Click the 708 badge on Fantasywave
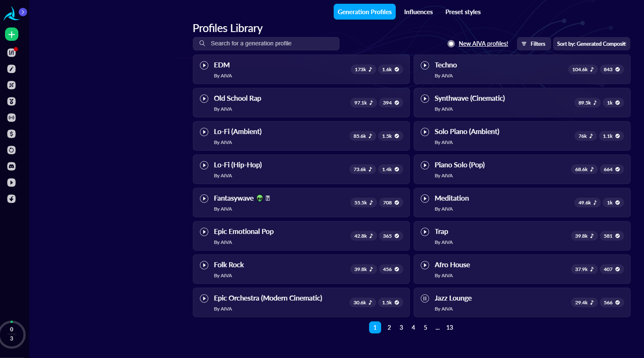644x358 pixels. (x=391, y=203)
